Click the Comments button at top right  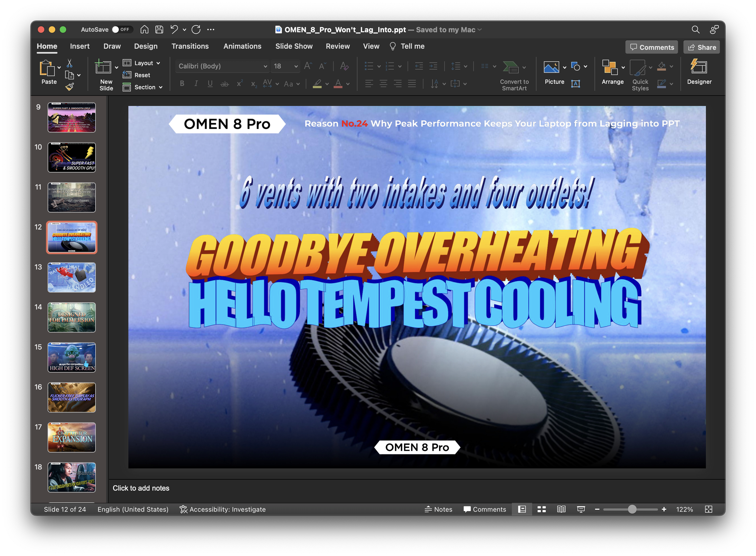[x=651, y=47]
